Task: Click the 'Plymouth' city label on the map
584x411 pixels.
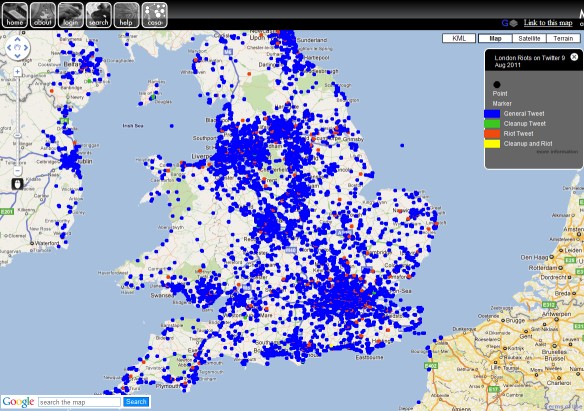Action: (168, 386)
